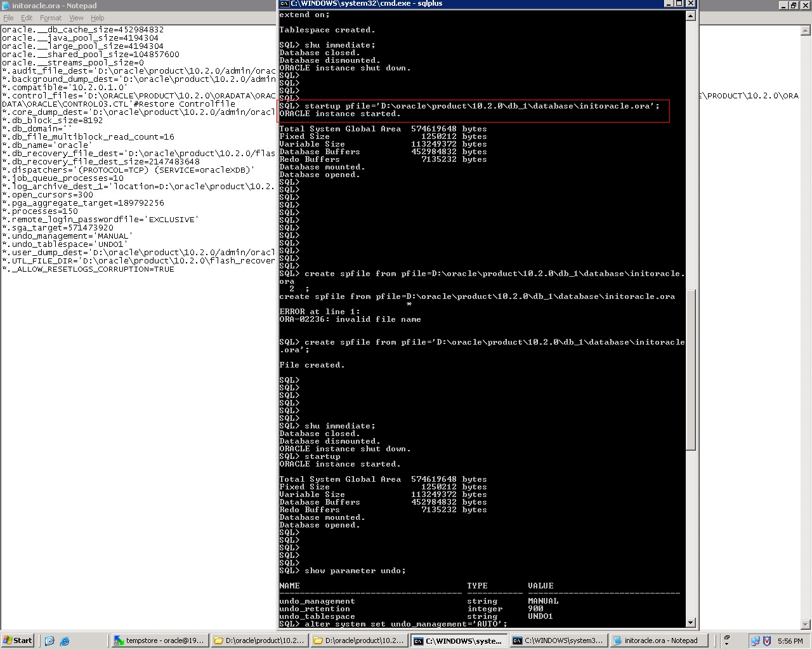Click the Show Desktop quick launch icon
This screenshot has height=650, width=812.
49,640
